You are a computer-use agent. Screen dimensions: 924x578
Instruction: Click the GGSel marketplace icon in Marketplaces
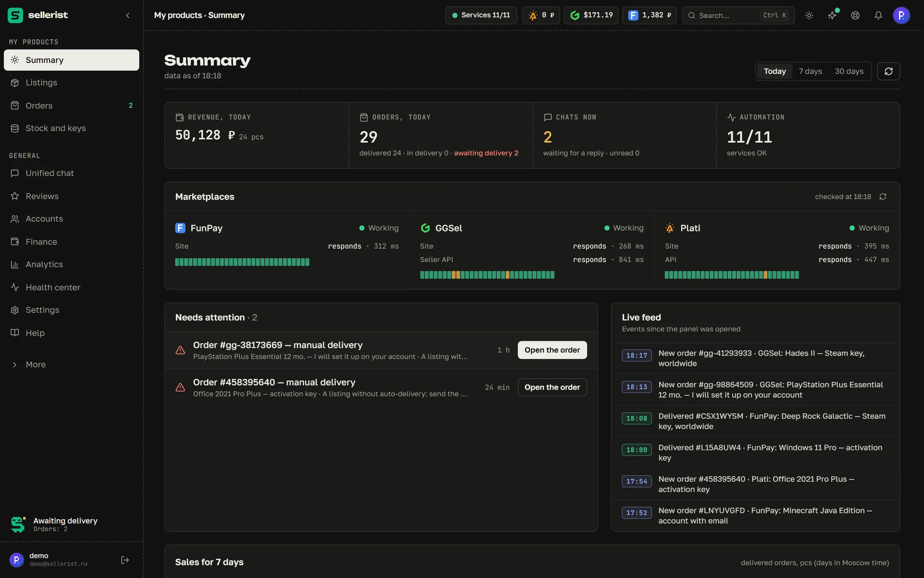(425, 228)
